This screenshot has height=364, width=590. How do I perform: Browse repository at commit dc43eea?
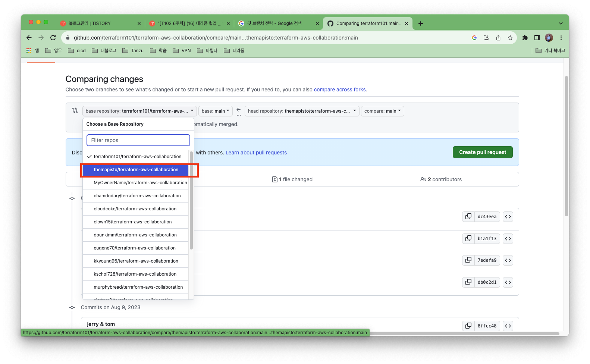[508, 217]
